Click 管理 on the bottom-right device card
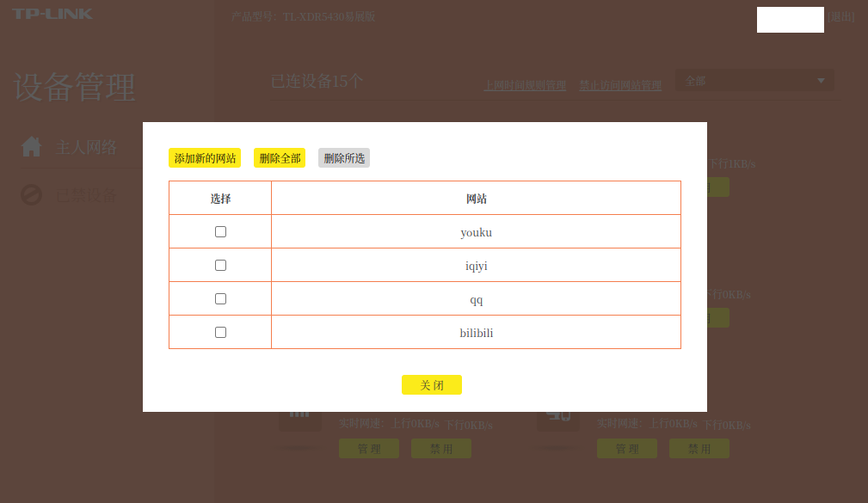Image resolution: width=868 pixels, height=503 pixels. click(626, 448)
